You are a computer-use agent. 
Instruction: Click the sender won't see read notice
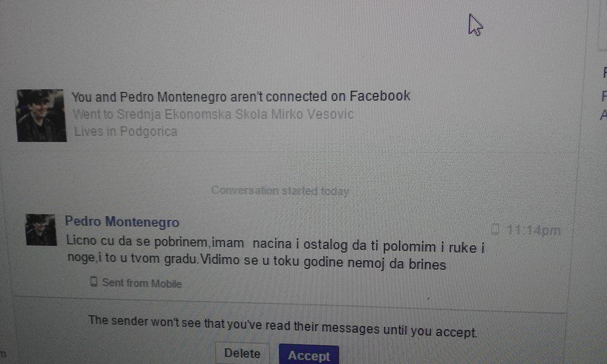tap(283, 327)
